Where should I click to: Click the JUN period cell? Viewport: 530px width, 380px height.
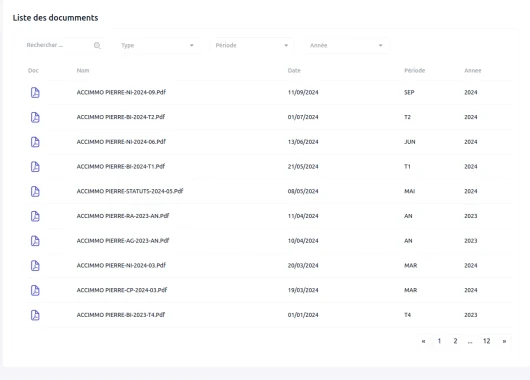coord(410,142)
